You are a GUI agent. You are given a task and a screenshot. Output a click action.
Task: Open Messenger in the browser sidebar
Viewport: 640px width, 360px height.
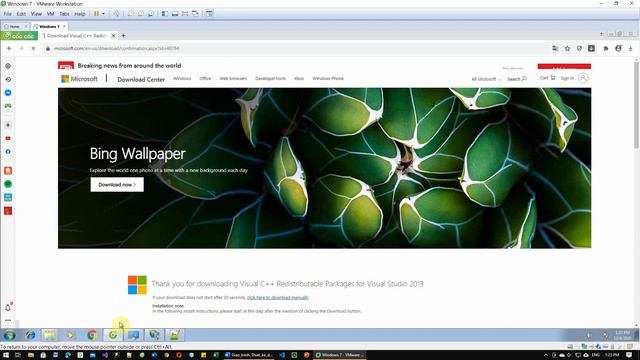coord(8,93)
